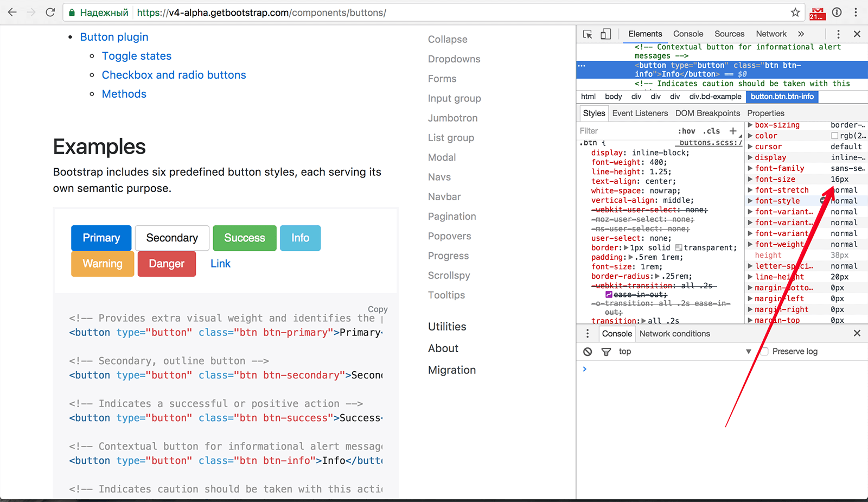868x502 pixels.
Task: Switch to the Network tab
Action: (x=771, y=34)
